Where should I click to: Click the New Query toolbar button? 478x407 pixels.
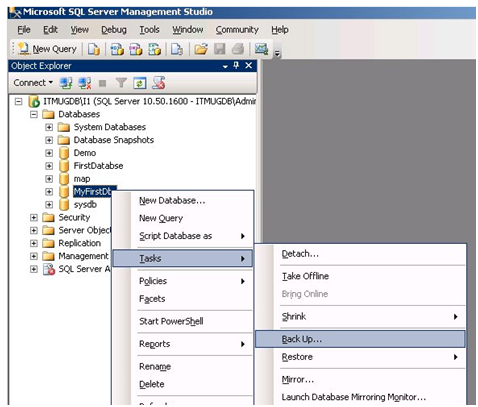(47, 49)
